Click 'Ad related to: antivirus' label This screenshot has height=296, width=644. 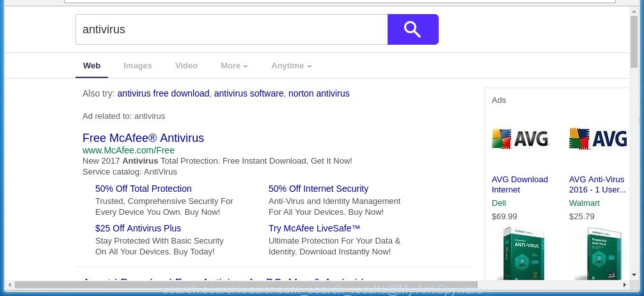(123, 116)
